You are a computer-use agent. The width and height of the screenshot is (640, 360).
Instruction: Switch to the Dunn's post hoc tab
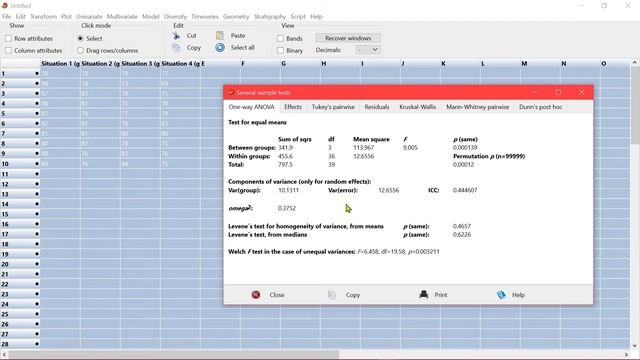click(540, 107)
